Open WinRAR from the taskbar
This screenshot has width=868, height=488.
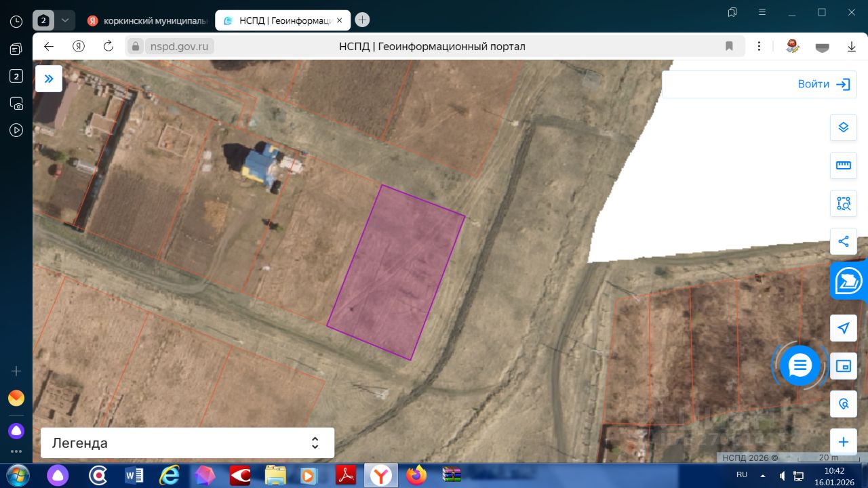452,476
